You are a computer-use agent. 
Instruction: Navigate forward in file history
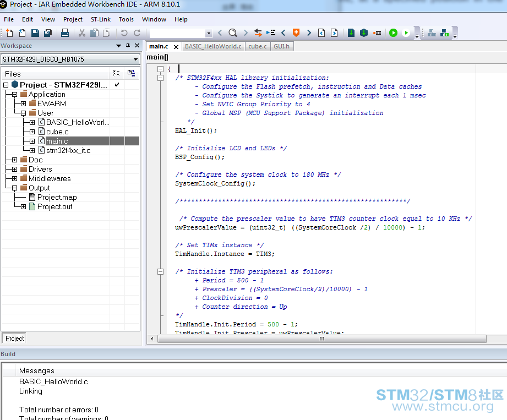[x=334, y=33]
